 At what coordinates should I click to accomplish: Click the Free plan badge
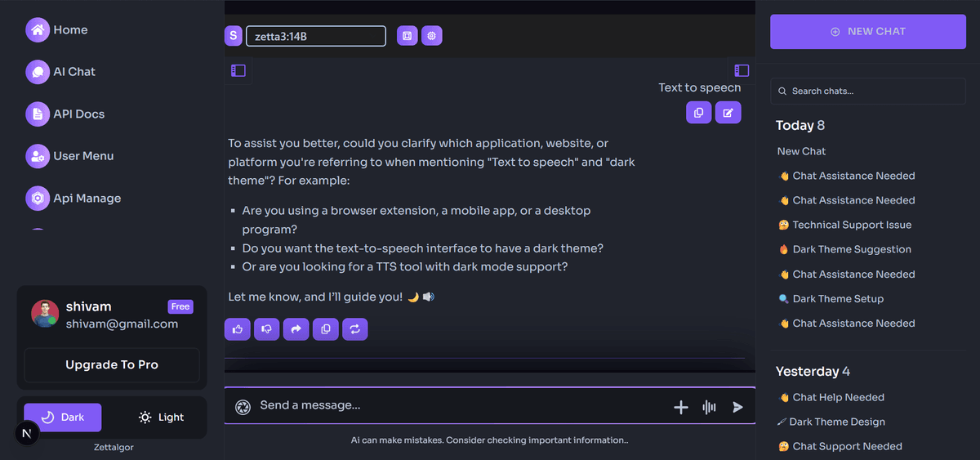coord(180,307)
